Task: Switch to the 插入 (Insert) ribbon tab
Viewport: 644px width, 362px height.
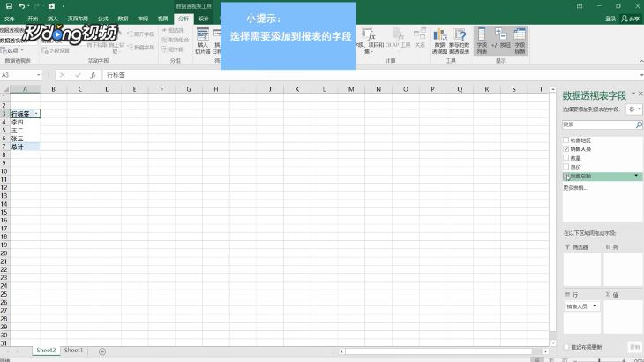Action: coord(53,19)
